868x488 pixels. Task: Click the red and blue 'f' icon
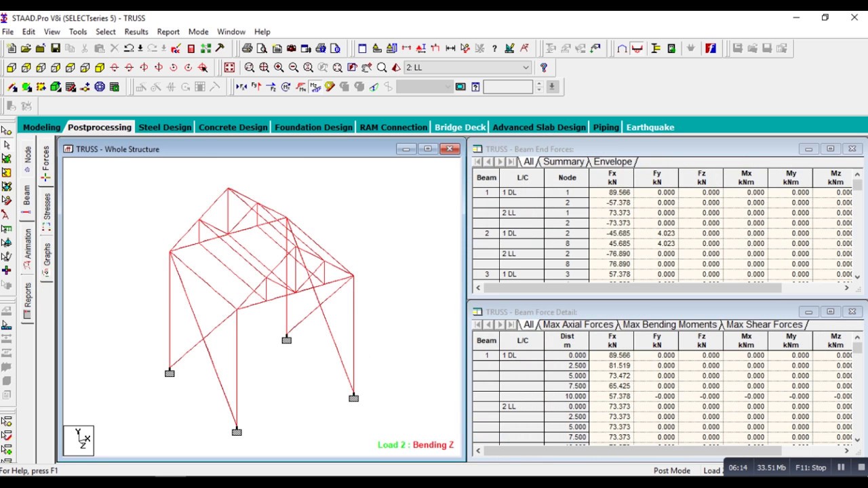[710, 48]
